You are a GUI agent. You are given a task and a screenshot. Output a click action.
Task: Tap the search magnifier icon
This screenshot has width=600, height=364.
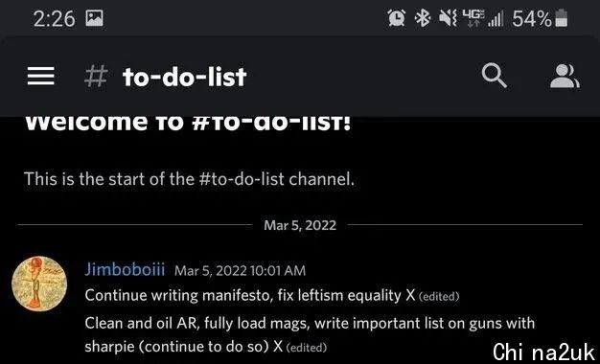point(495,76)
